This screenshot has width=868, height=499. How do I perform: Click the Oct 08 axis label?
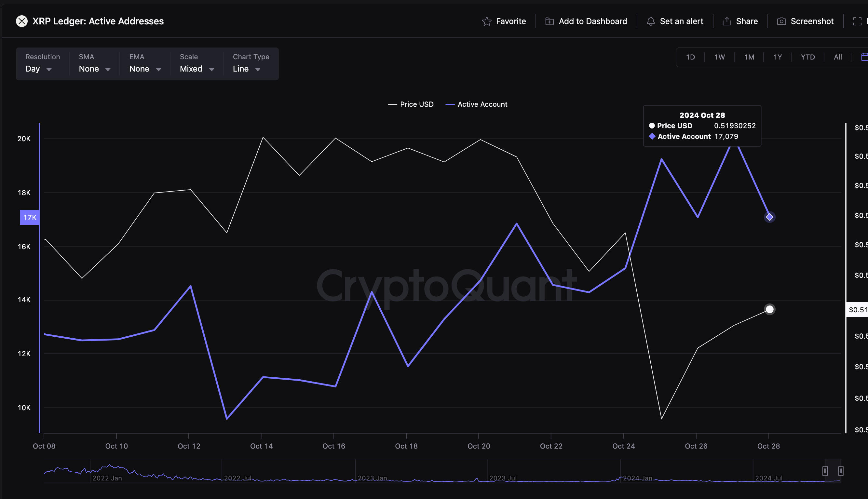[44, 446]
